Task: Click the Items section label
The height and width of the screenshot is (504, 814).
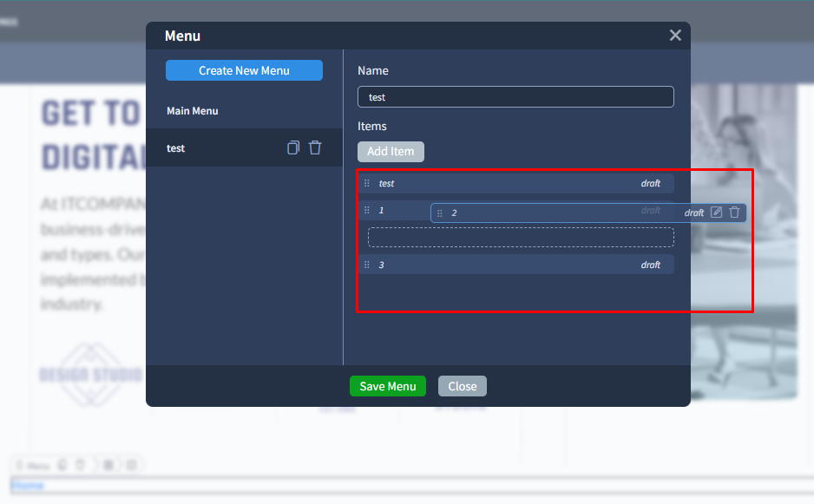Action: click(x=371, y=126)
